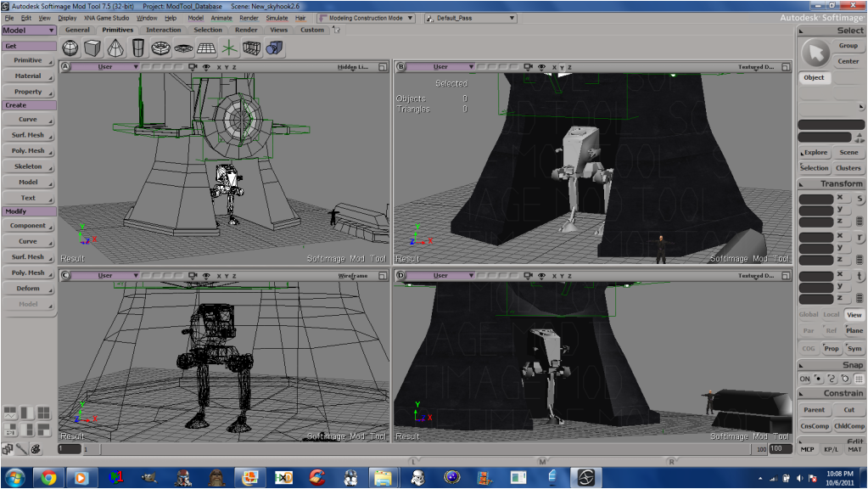The height and width of the screenshot is (489, 868).
Task: Maximize viewport A with its corner icon
Action: [x=383, y=67]
